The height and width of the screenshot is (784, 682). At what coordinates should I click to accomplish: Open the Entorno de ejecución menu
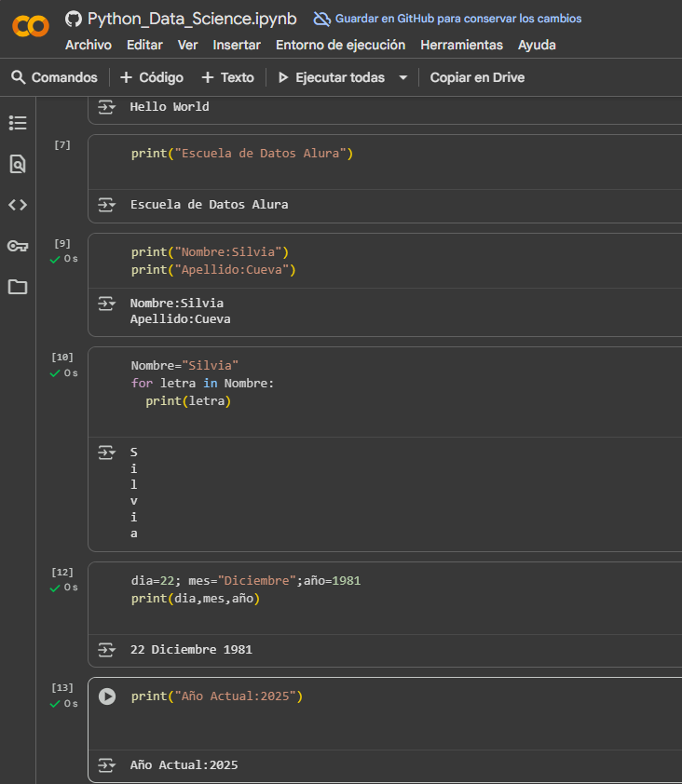click(x=340, y=45)
